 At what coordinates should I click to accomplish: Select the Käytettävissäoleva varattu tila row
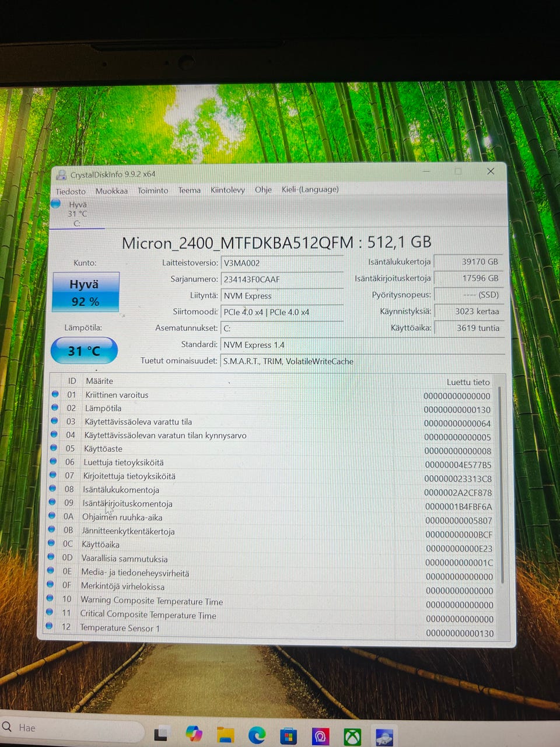click(x=272, y=422)
